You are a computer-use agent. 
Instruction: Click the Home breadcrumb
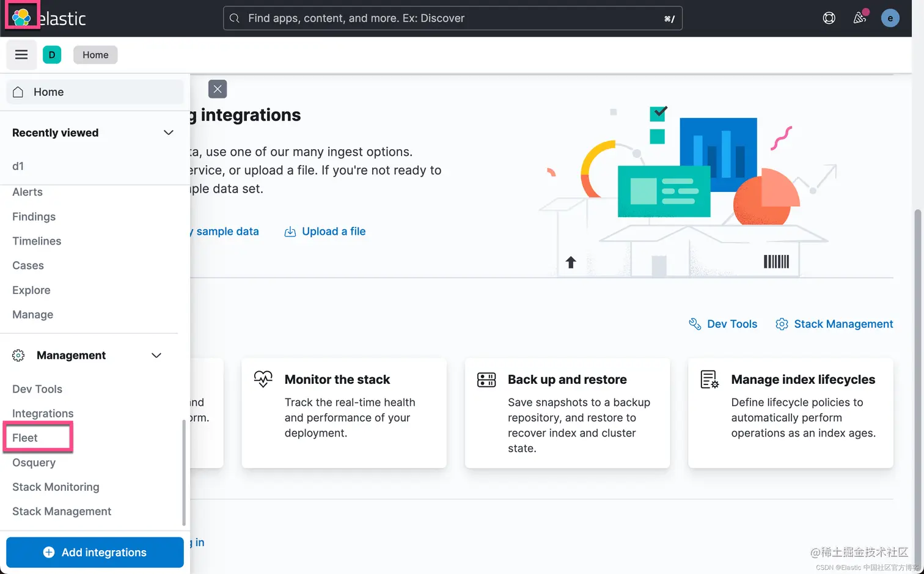(95, 55)
